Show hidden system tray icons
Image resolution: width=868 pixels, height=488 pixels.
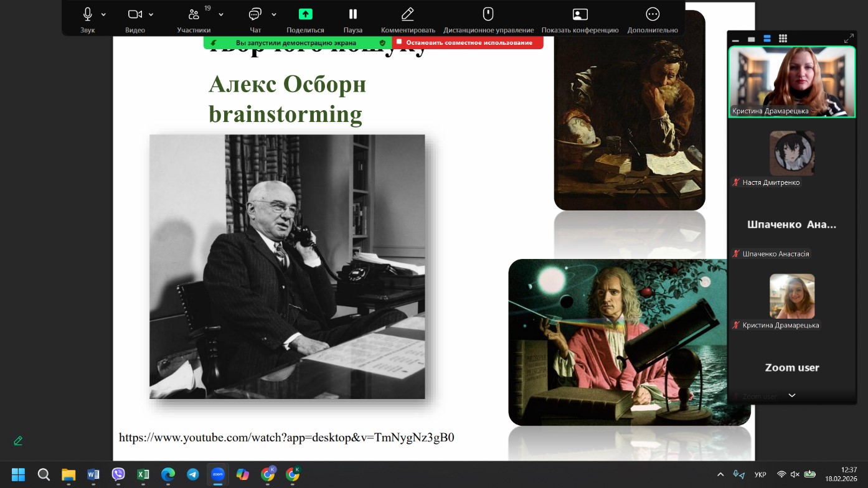click(721, 474)
